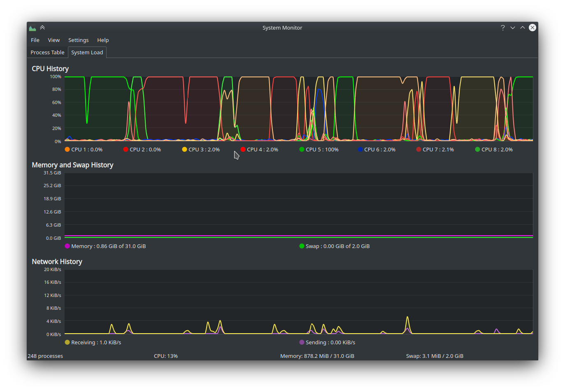Click the Memory and Swap History heading
Image resolution: width=565 pixels, height=392 pixels.
[x=72, y=165]
